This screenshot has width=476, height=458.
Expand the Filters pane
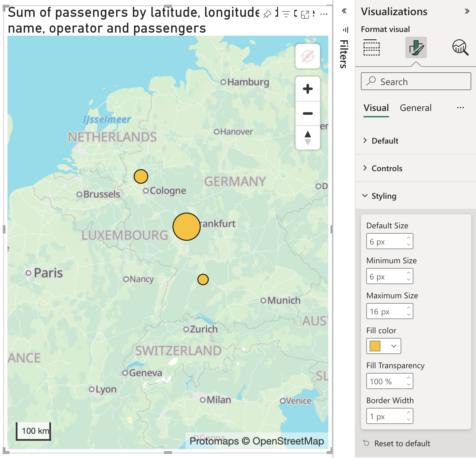pyautogui.click(x=344, y=11)
